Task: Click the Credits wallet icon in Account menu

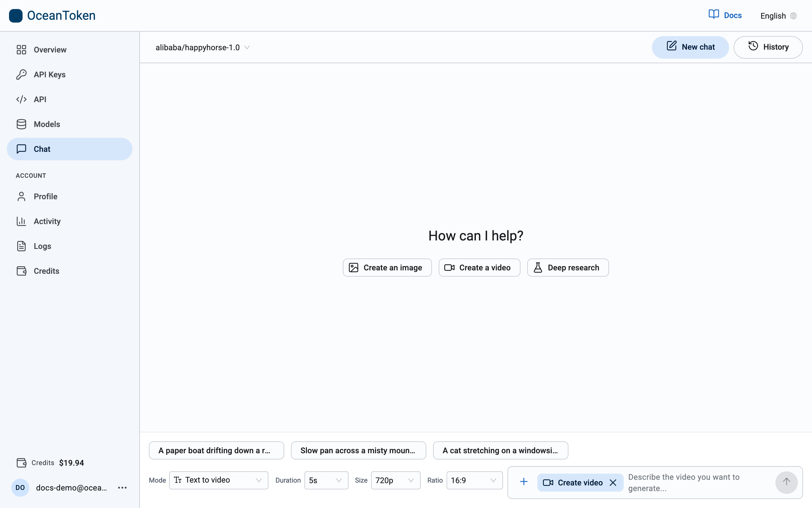Action: tap(21, 271)
